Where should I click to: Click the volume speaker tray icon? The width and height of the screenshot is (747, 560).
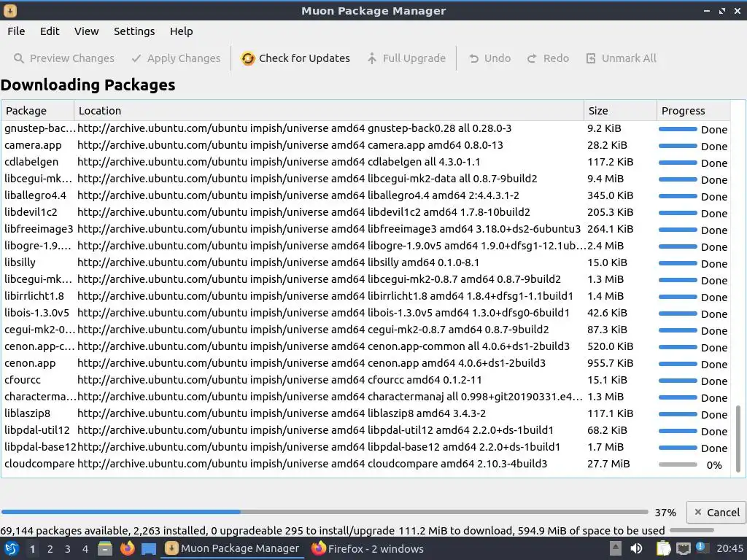tap(636, 549)
